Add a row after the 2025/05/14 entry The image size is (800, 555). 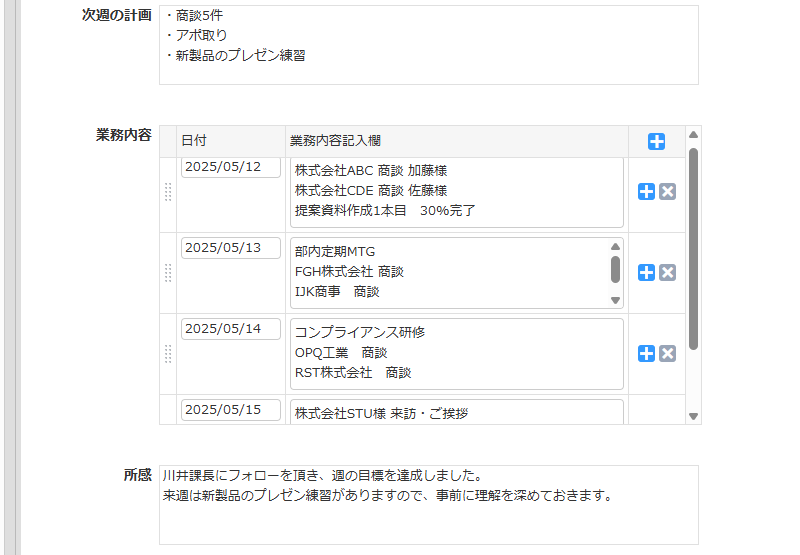[646, 353]
